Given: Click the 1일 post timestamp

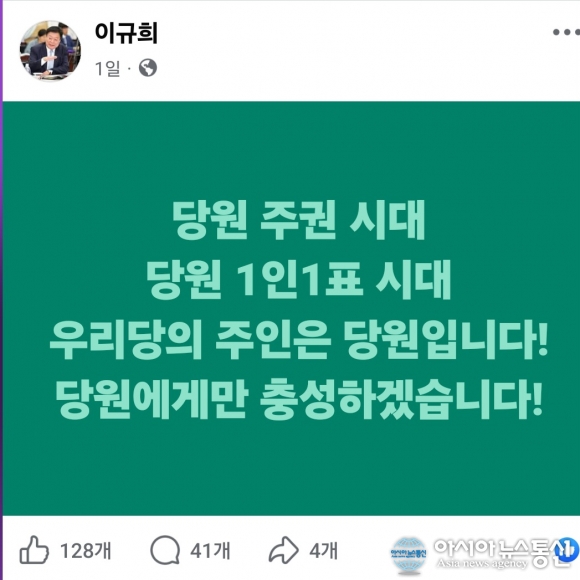Looking at the screenshot, I should tap(107, 68).
